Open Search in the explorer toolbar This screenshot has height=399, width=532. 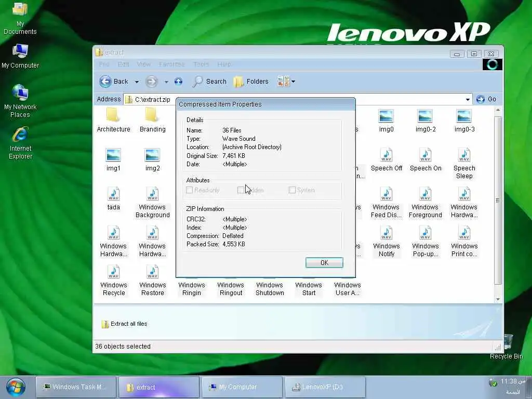coord(209,82)
